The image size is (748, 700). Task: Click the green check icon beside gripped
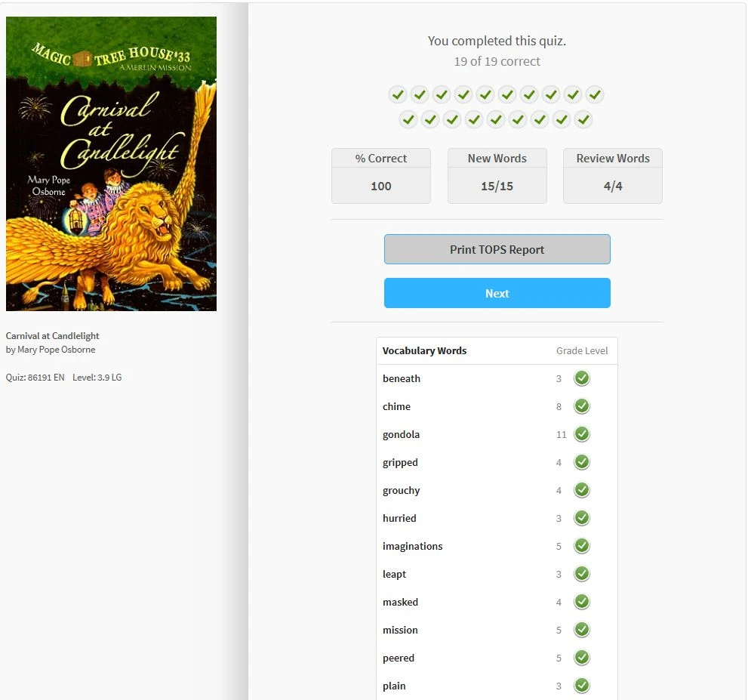pos(581,462)
